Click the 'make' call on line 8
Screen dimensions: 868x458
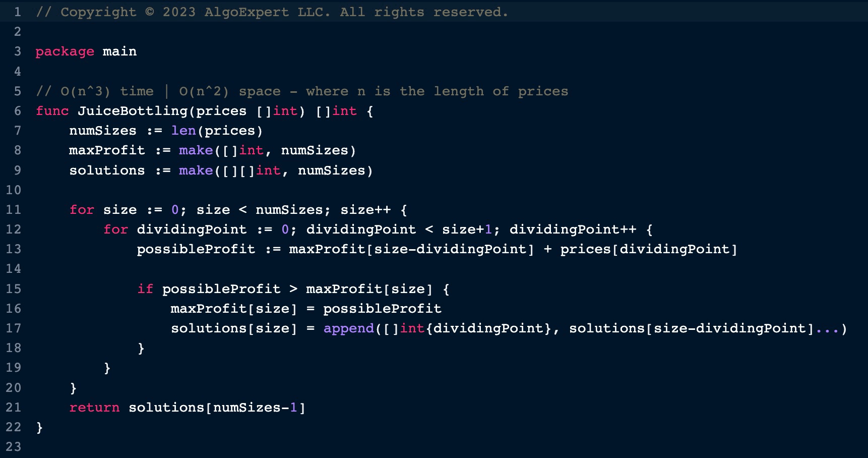tap(196, 150)
